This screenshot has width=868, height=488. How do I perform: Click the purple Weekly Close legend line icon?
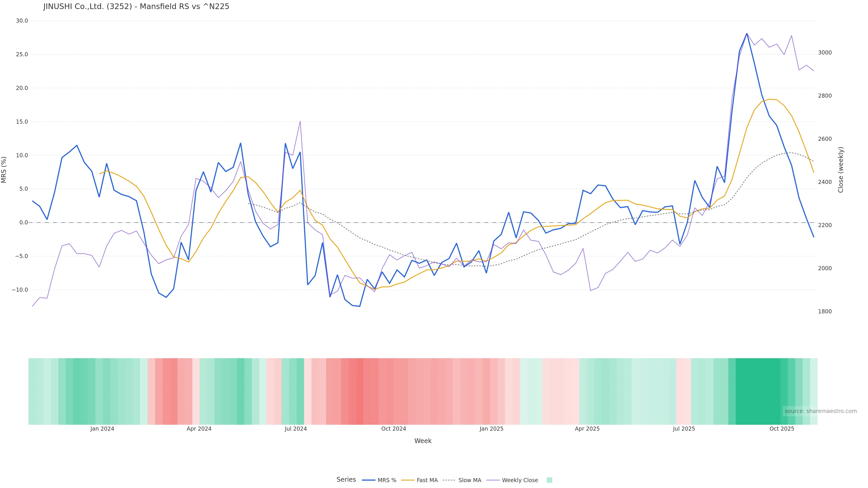(x=493, y=480)
